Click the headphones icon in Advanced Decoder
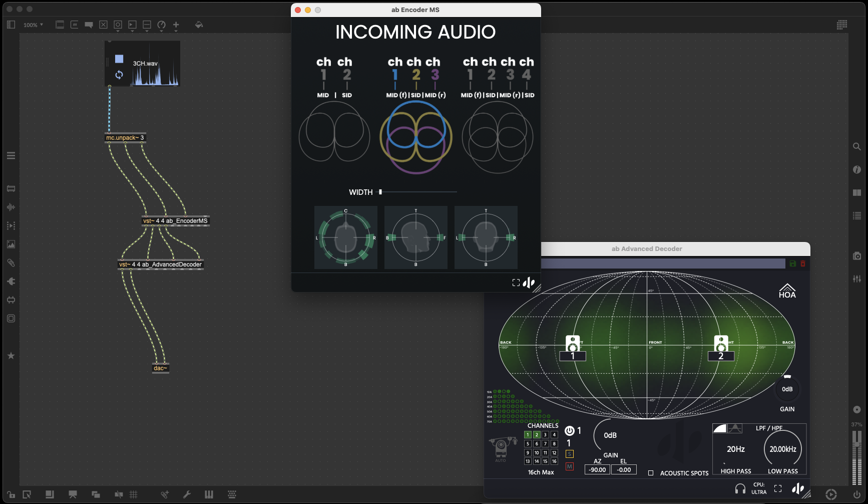 coord(740,488)
